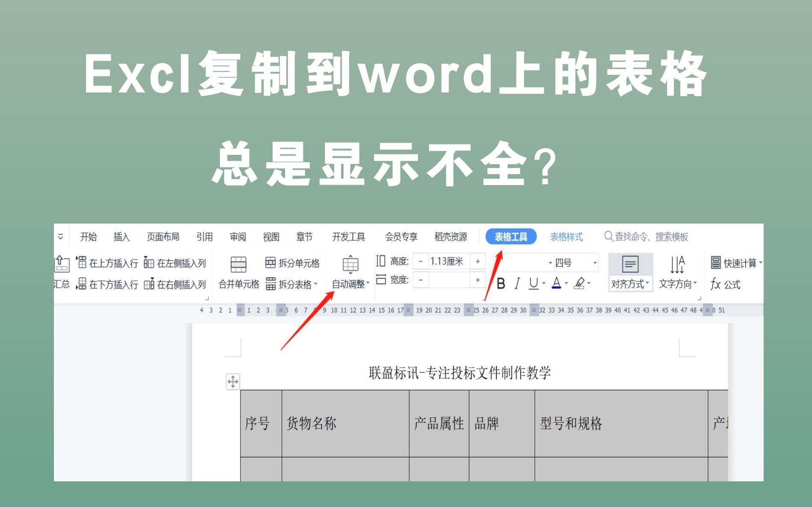
Task: Click the 货物名称 header cell
Action: pos(345,423)
